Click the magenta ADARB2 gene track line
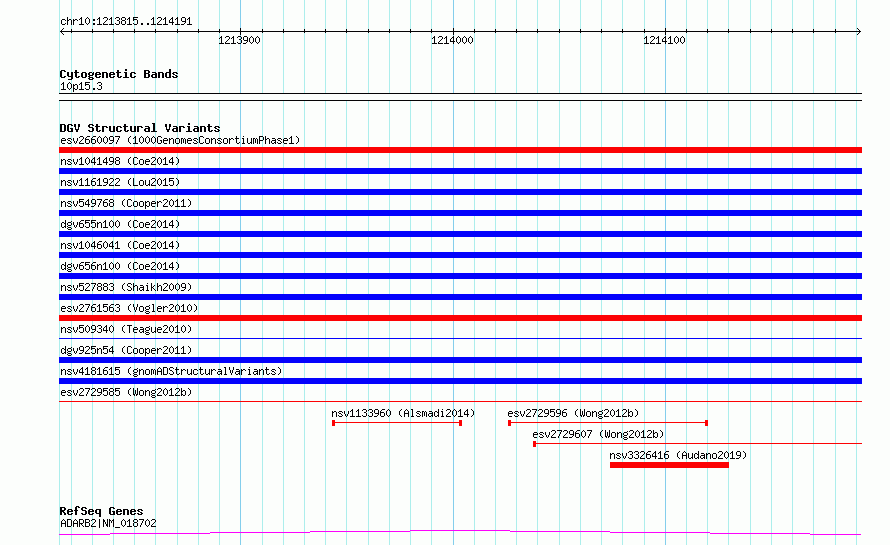Image resolution: width=890 pixels, height=545 pixels. click(460, 533)
